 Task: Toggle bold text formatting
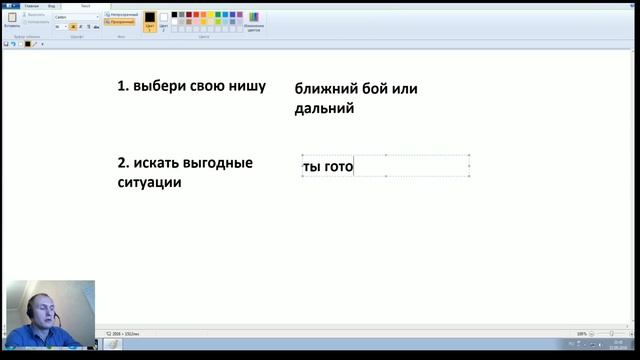73,27
